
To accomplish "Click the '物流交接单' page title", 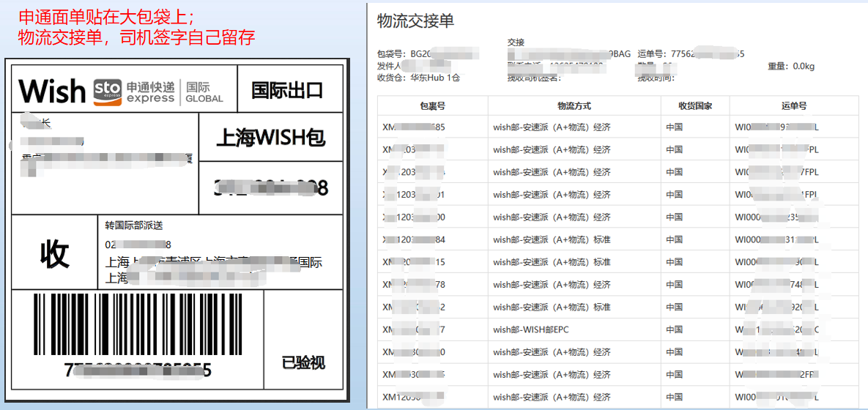I will pos(415,21).
